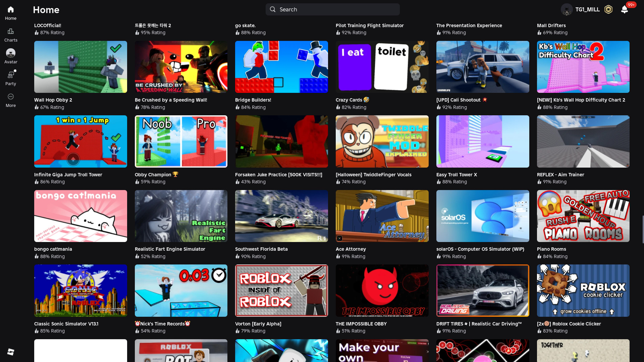Image resolution: width=644 pixels, height=362 pixels.
Task: Click the Piano Rooms title text
Action: [551, 249]
